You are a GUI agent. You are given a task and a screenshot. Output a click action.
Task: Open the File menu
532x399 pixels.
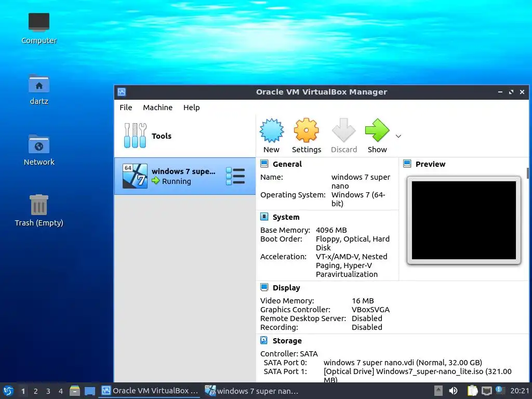coord(126,108)
